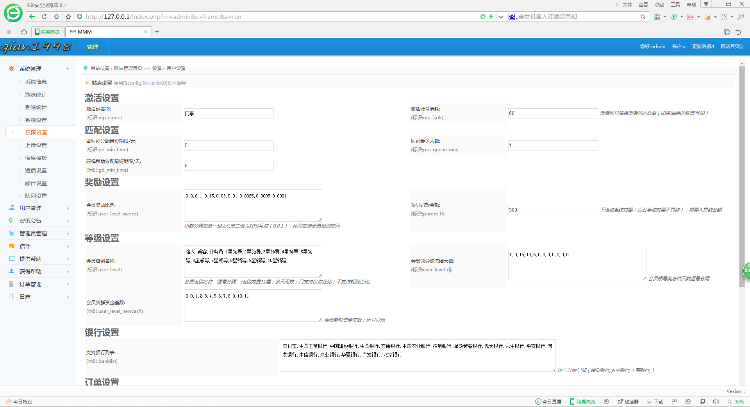The image size is (750, 407).
Task: Open the 工具 menu in browser title bar
Action: (675, 4)
